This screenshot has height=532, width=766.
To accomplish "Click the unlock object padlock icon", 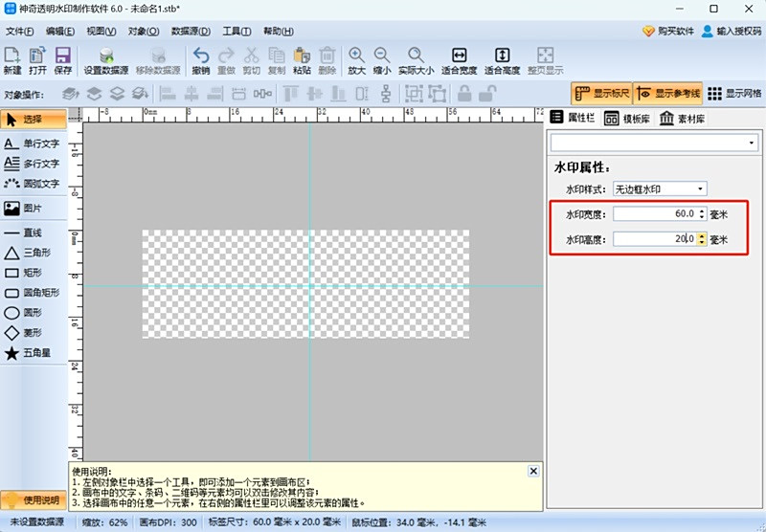I will pyautogui.click(x=487, y=93).
